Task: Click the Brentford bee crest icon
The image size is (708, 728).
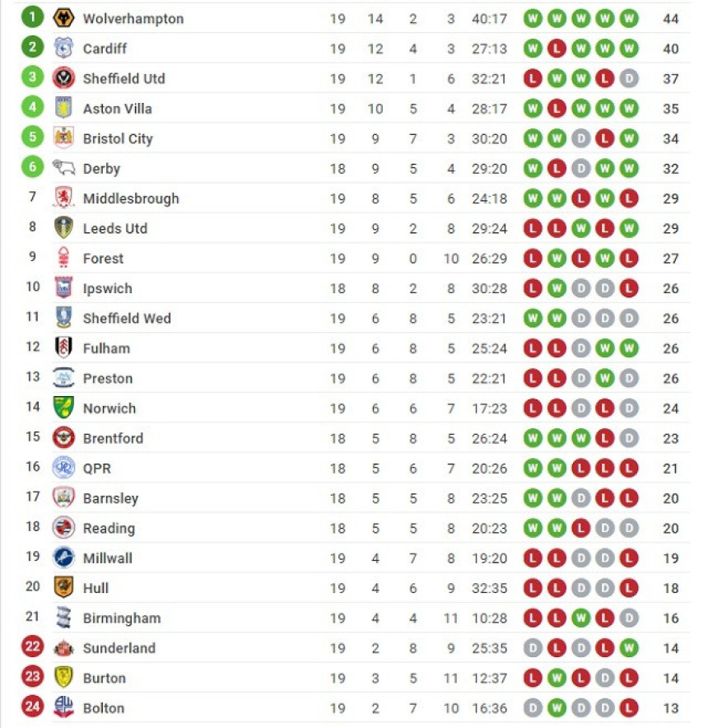Action: click(x=63, y=438)
